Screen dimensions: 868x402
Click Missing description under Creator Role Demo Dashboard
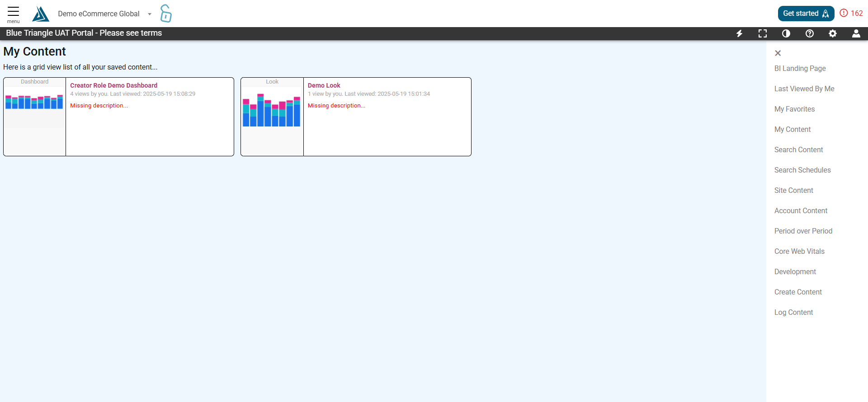coord(99,105)
